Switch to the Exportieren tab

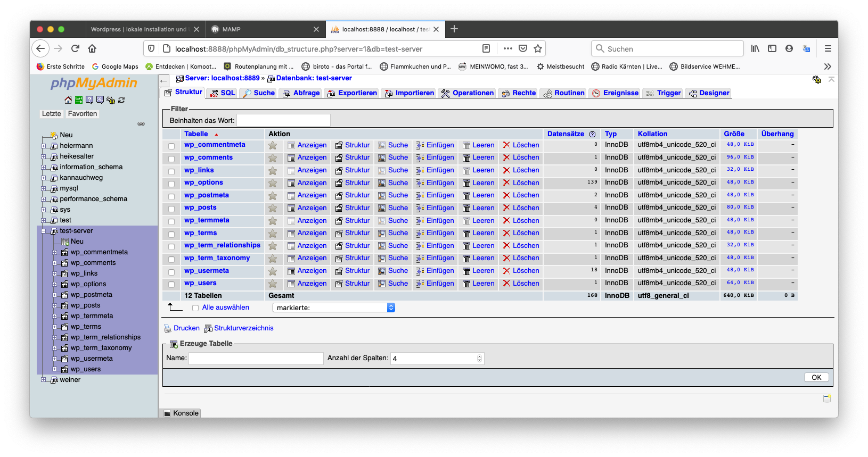pos(352,93)
